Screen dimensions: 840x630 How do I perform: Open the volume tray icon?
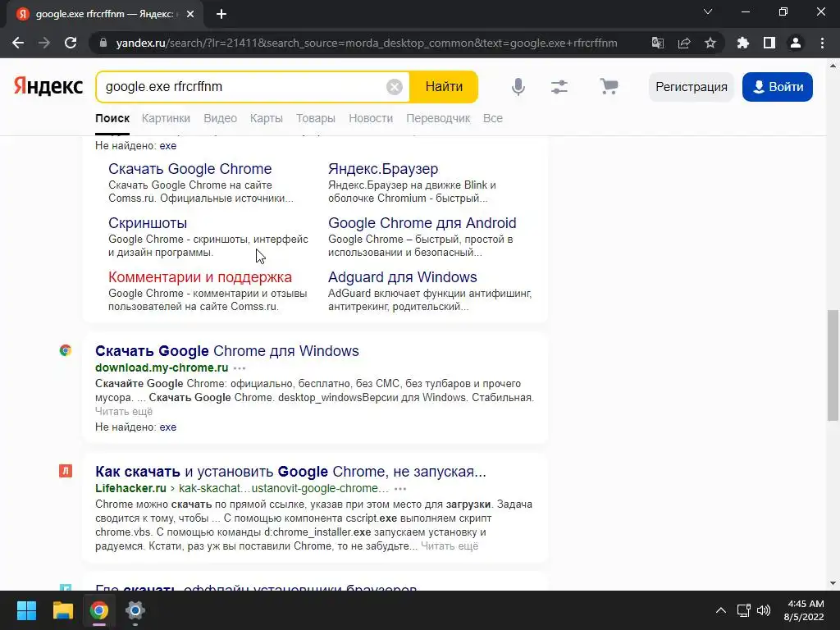point(764,610)
